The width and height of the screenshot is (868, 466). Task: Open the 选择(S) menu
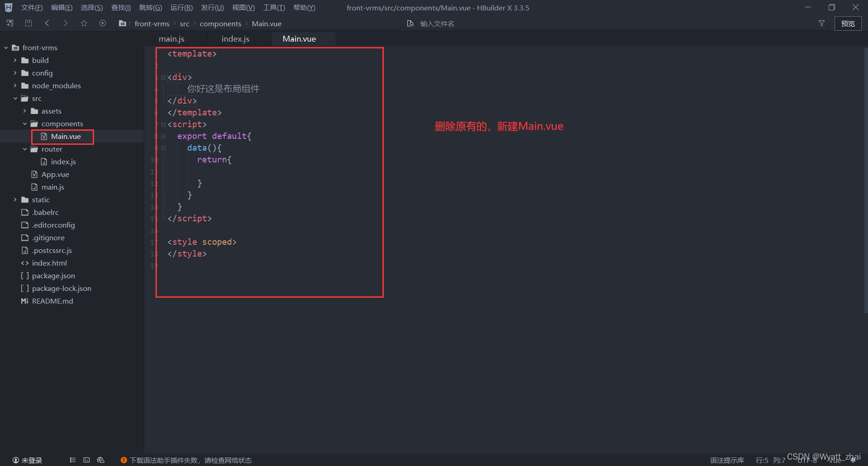tap(92, 8)
